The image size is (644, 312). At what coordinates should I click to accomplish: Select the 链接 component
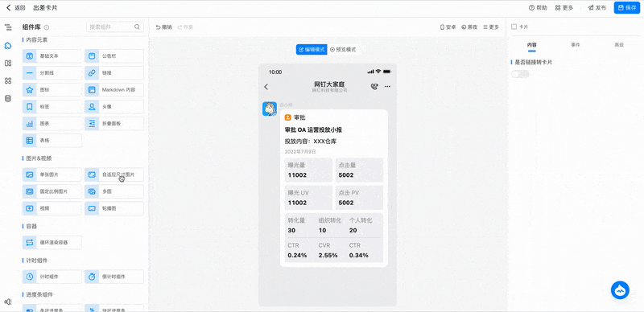click(x=114, y=72)
